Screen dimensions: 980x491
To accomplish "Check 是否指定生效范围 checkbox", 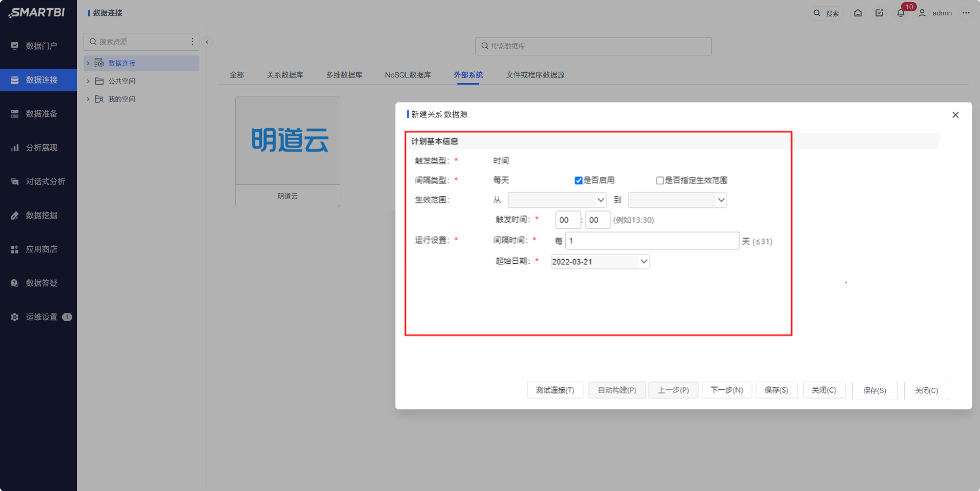I will click(x=660, y=181).
